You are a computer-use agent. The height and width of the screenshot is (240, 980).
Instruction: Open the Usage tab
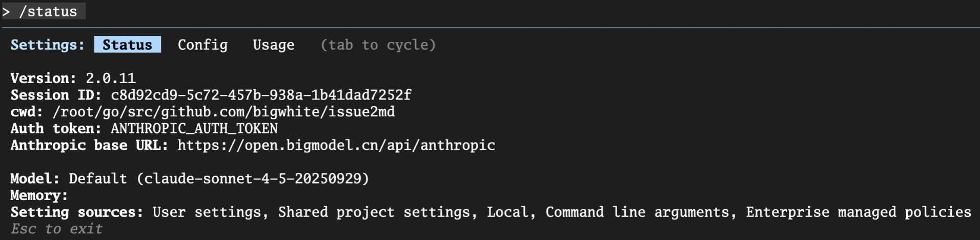tap(273, 45)
